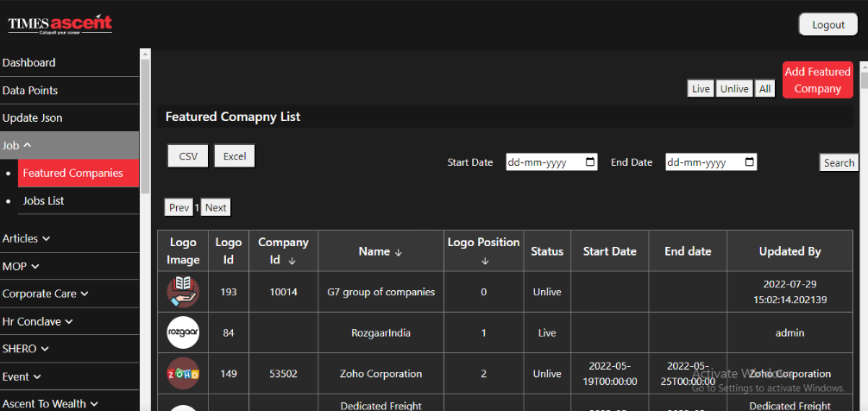Open the End Date calendar picker icon
Image resolution: width=868 pixels, height=411 pixels.
[750, 162]
